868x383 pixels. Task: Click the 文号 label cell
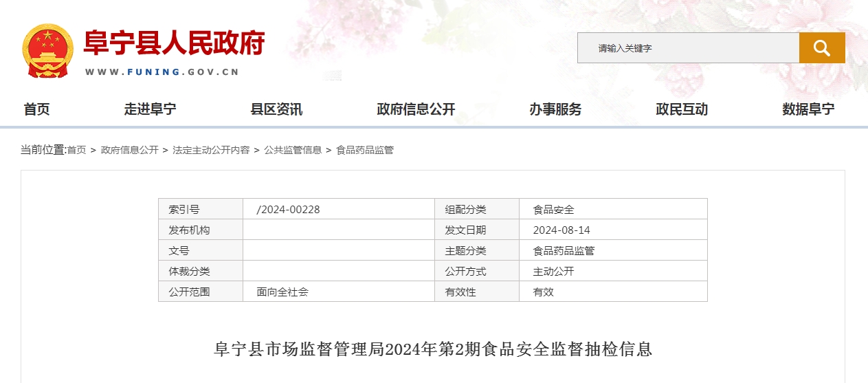coord(201,250)
